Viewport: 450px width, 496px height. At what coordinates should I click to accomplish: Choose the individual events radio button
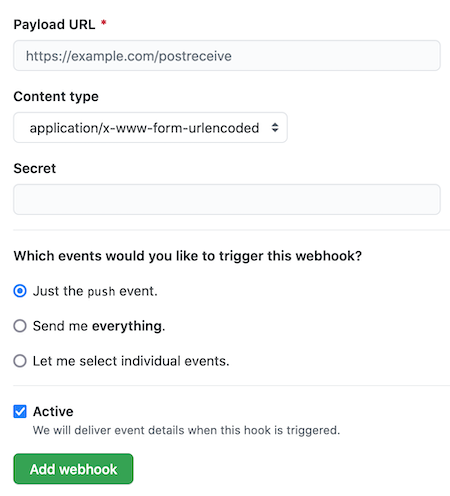pyautogui.click(x=20, y=361)
